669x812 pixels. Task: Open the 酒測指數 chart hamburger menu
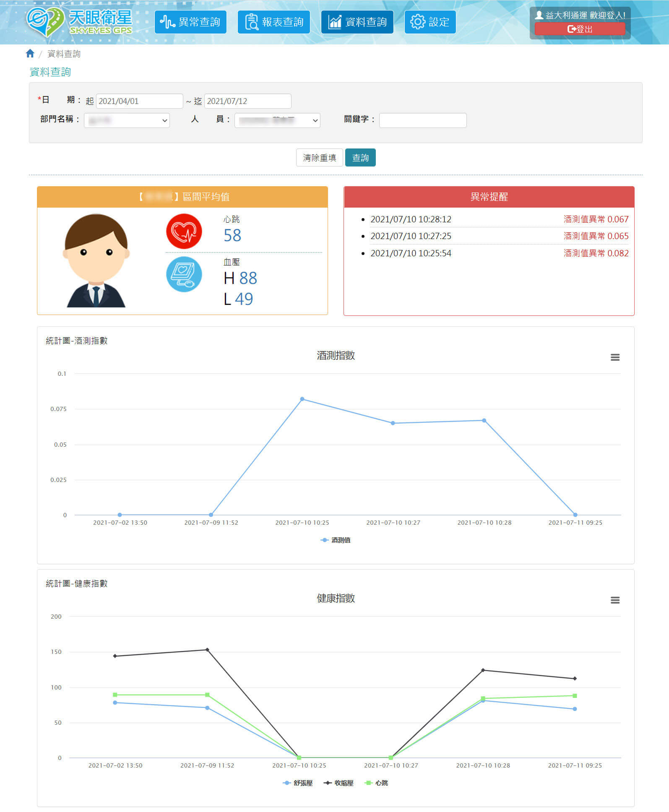click(x=614, y=357)
